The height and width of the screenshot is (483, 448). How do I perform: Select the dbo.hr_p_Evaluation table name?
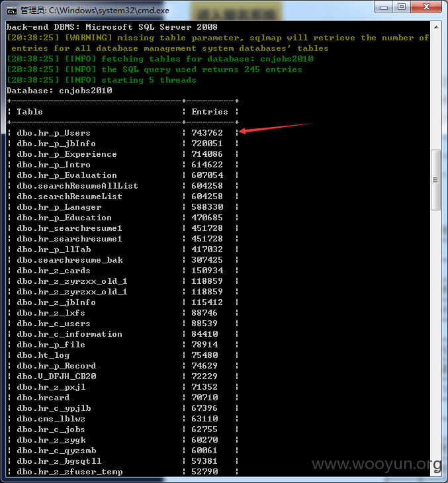(67, 175)
